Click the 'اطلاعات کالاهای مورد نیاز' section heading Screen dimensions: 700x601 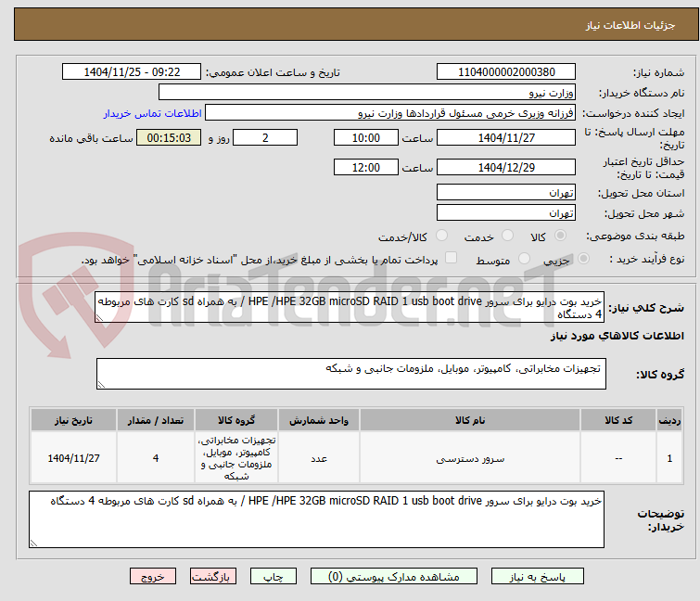coord(617,336)
